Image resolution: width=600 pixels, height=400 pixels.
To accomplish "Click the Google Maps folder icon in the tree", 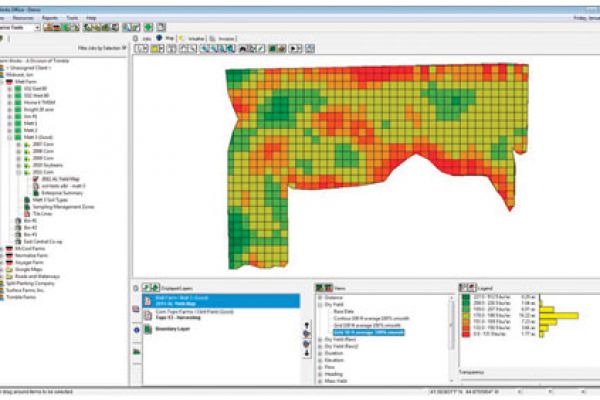I will [x=9, y=269].
